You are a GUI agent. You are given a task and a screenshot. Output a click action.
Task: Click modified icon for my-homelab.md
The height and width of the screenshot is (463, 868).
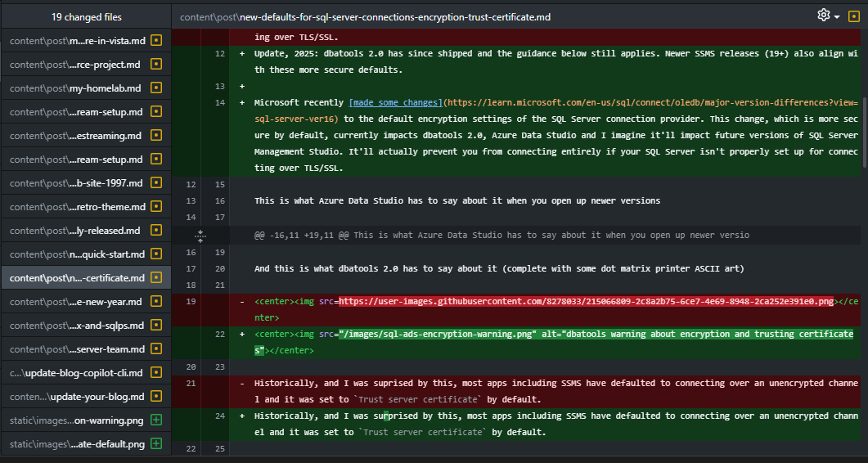click(x=156, y=88)
